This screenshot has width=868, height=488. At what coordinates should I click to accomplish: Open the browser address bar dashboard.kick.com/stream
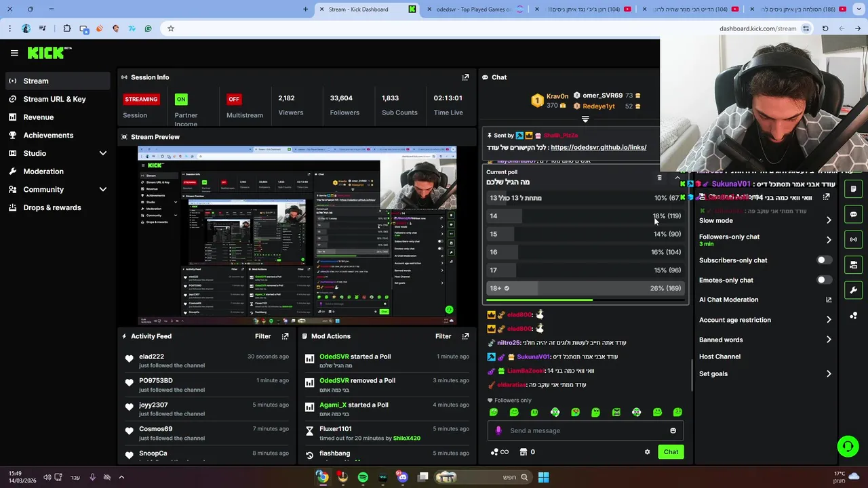tap(757, 28)
